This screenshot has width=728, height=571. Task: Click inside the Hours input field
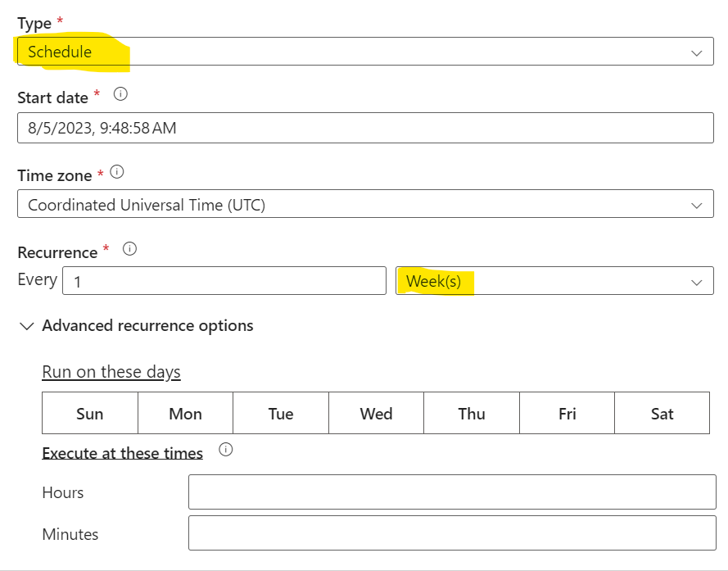tap(451, 492)
